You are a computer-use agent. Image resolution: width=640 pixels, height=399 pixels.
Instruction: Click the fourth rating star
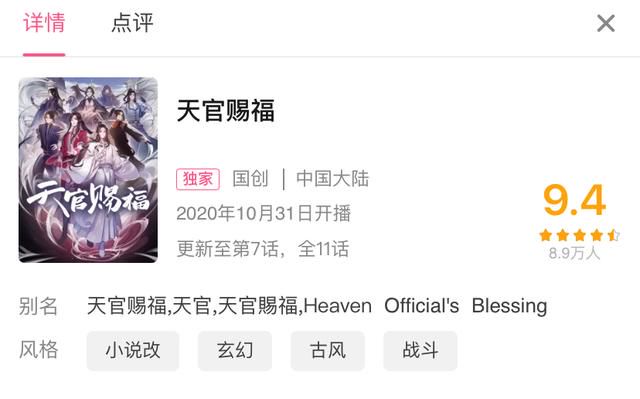(597, 235)
